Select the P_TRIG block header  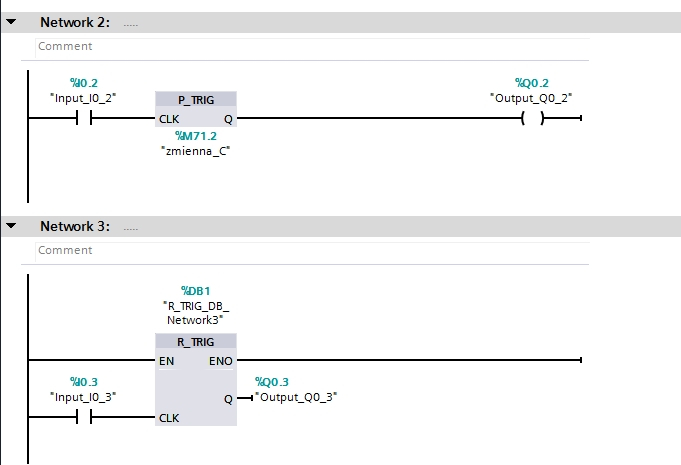point(197,100)
